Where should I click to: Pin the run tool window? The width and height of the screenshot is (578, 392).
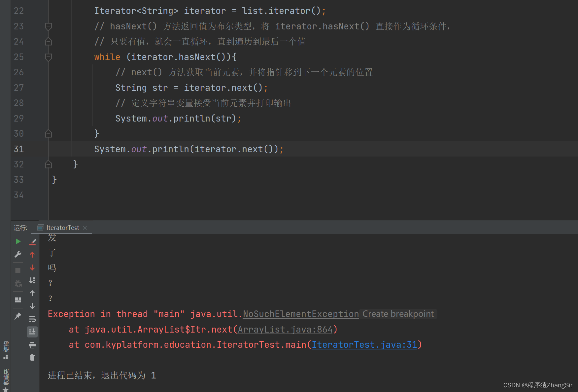tap(18, 316)
